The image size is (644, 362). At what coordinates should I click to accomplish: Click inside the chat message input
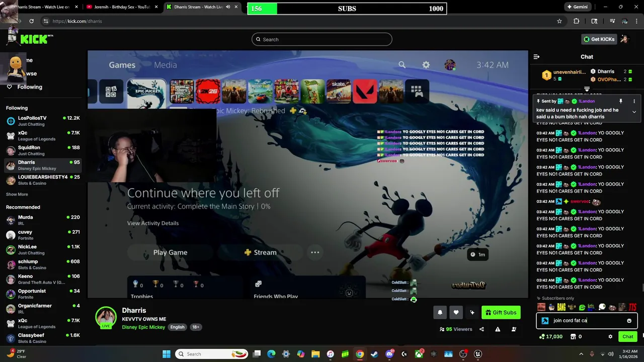pyautogui.click(x=587, y=321)
